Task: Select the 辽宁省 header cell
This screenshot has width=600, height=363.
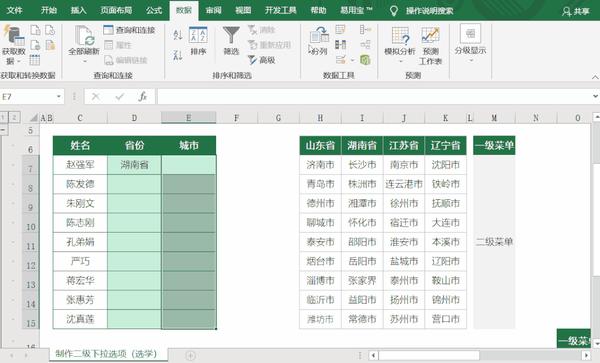Action: [445, 145]
